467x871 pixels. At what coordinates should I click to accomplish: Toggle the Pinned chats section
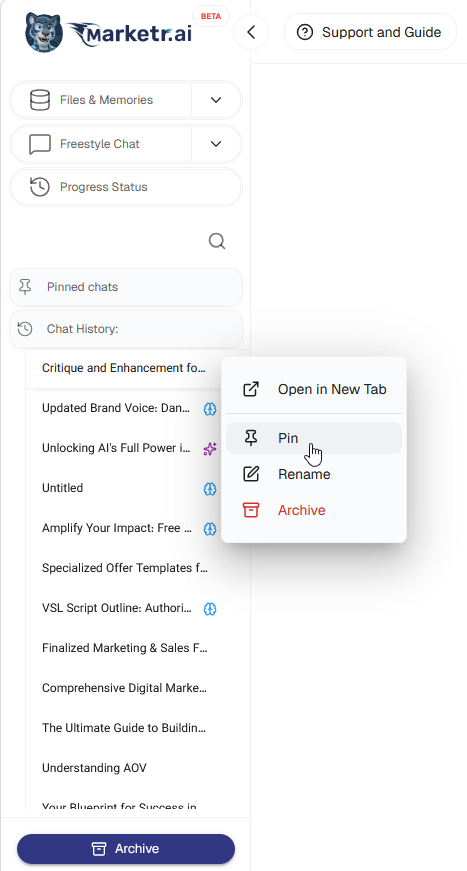coord(126,287)
